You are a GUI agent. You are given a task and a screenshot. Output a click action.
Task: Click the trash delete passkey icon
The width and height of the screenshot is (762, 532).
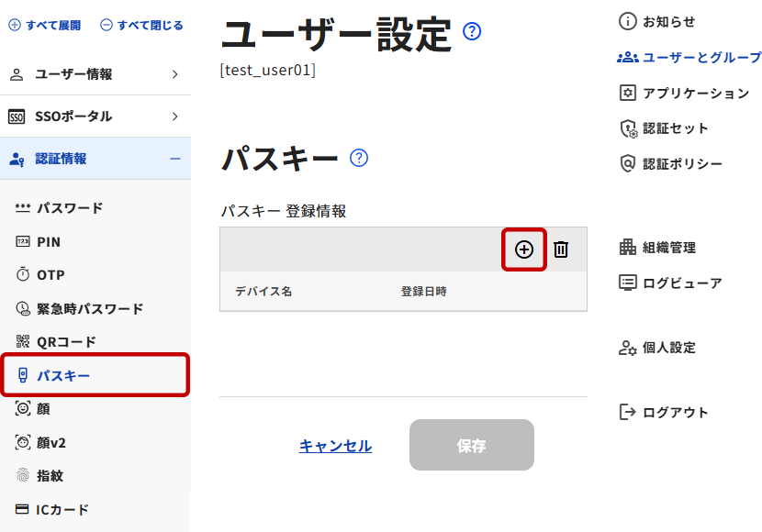pos(561,249)
